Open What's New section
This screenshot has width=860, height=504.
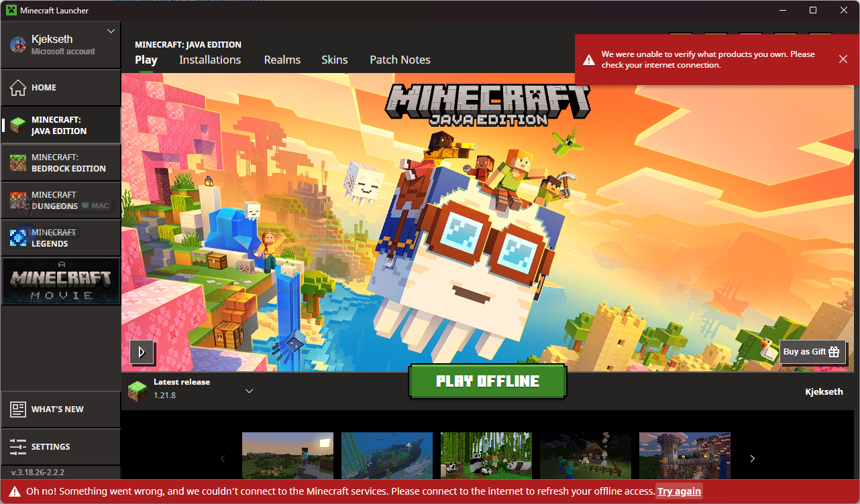point(60,409)
